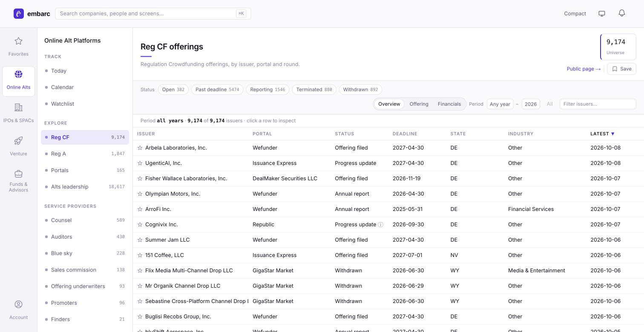Click All period reset button

pos(550,104)
